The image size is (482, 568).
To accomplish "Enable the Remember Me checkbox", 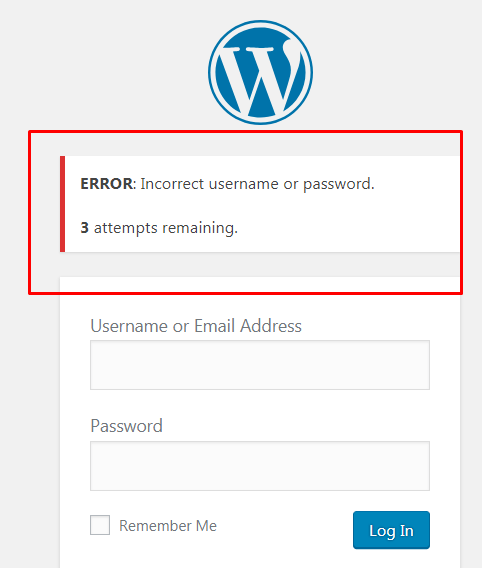I will pyautogui.click(x=100, y=525).
